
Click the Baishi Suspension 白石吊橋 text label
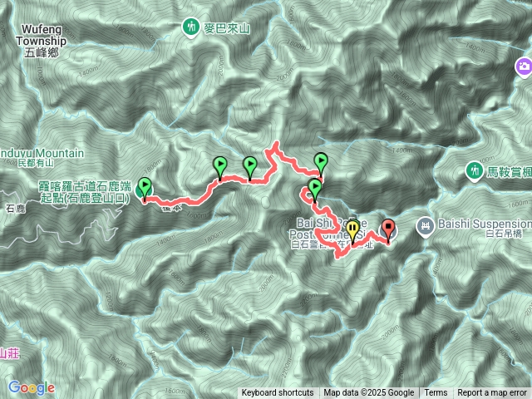click(485, 229)
